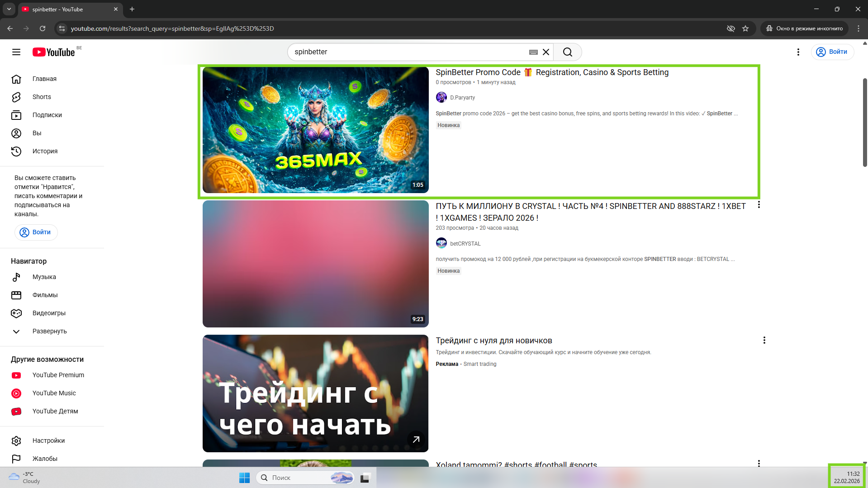868x488 pixels.
Task: Open the on-screen keyboard in search box
Action: coord(533,52)
